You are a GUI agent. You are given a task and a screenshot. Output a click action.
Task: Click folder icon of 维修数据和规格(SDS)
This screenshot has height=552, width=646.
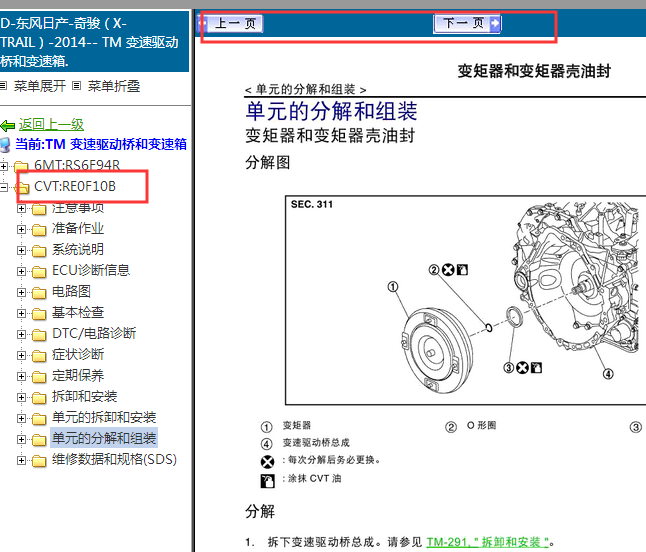coord(39,461)
